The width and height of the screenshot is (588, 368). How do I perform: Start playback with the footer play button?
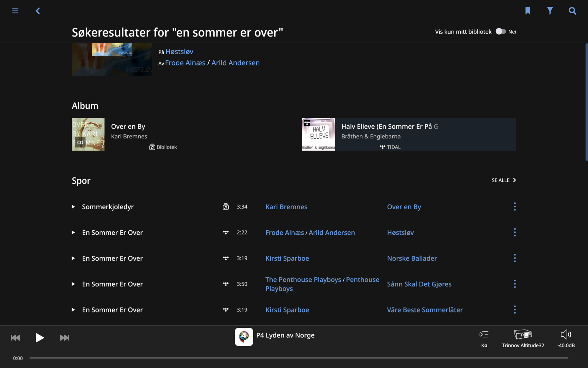[x=40, y=338]
